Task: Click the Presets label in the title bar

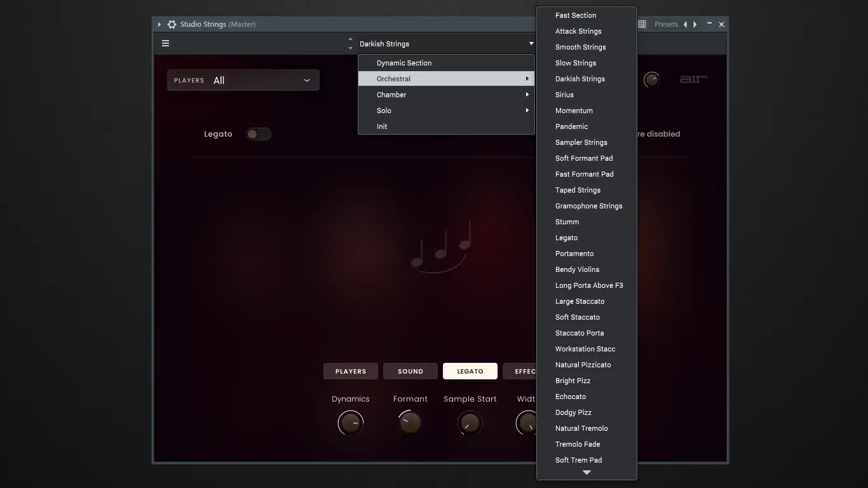Action: pyautogui.click(x=666, y=24)
